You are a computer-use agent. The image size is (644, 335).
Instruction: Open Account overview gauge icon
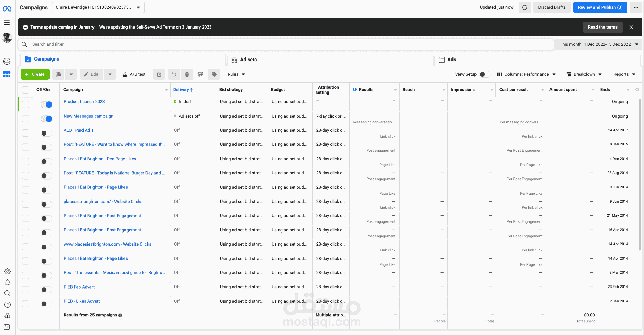pos(7,61)
